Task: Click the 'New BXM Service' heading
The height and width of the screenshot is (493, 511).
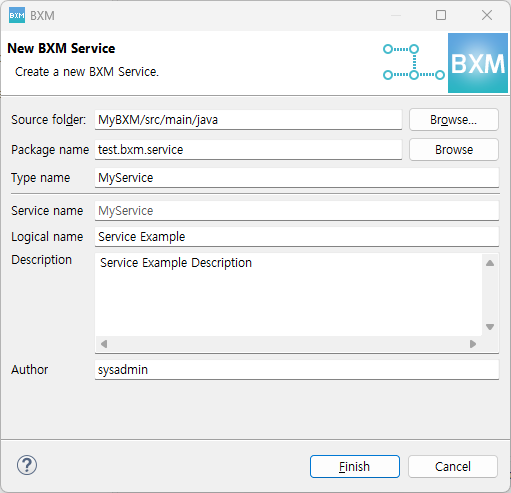Action: (61, 48)
